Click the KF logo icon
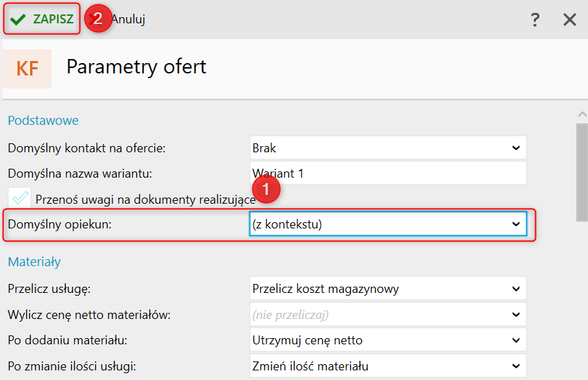588x380 pixels. [27, 69]
